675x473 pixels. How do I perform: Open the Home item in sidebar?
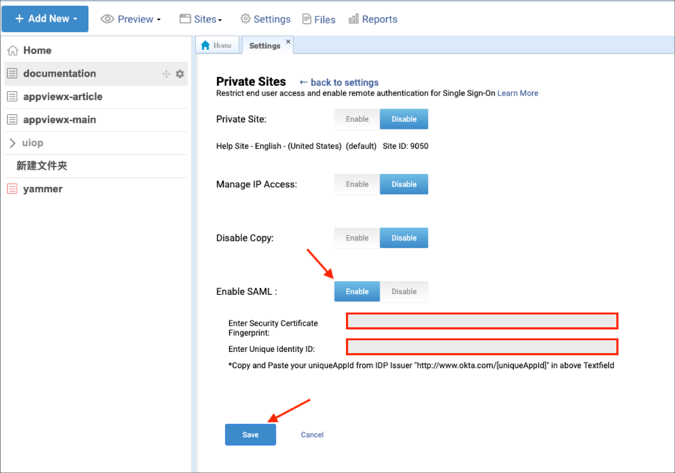click(x=37, y=50)
